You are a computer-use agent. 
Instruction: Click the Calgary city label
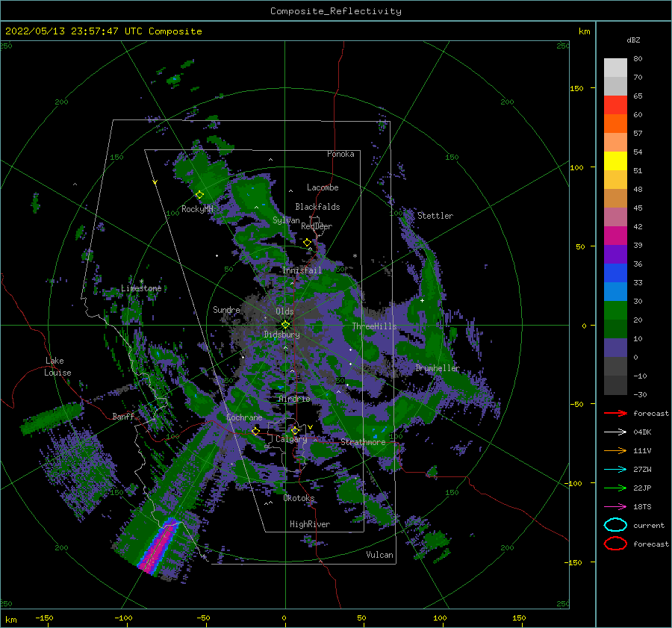pos(291,439)
